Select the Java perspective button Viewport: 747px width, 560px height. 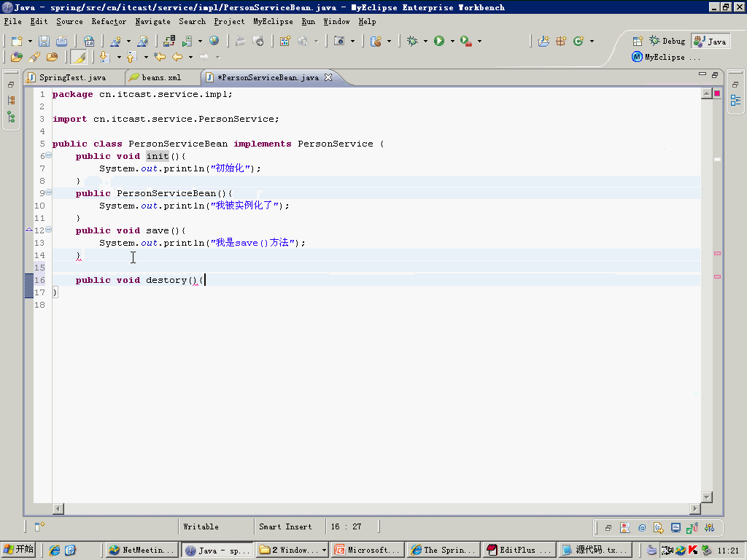[x=711, y=42]
